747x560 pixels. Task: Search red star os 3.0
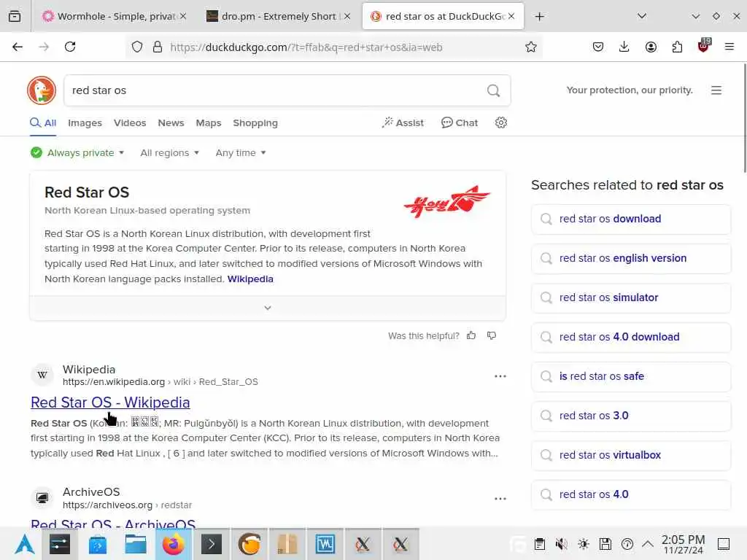[x=631, y=416]
